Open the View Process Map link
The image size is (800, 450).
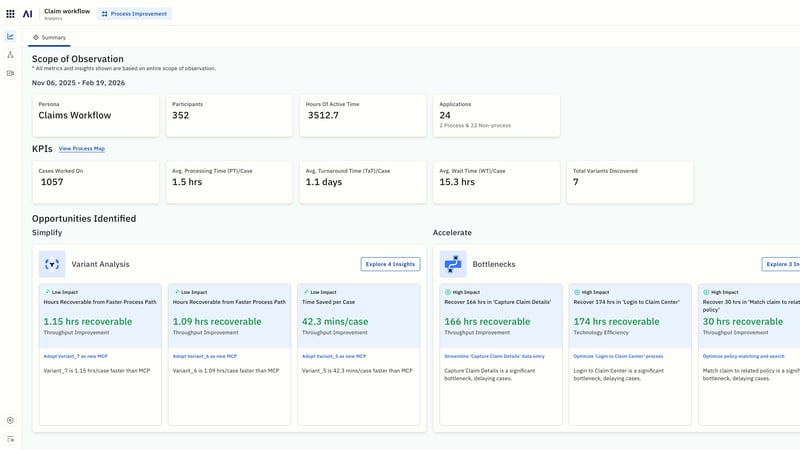[x=81, y=148]
